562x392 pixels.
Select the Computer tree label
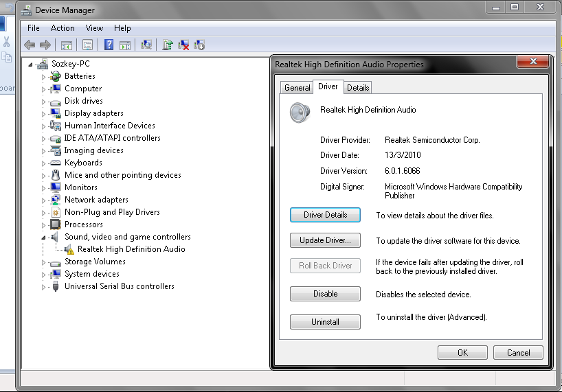(x=83, y=89)
